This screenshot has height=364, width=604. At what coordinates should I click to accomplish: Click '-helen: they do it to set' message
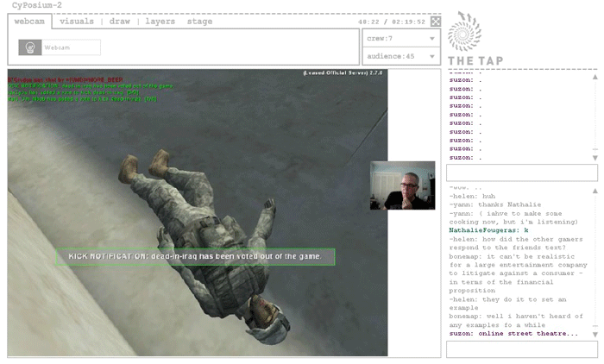point(507,304)
